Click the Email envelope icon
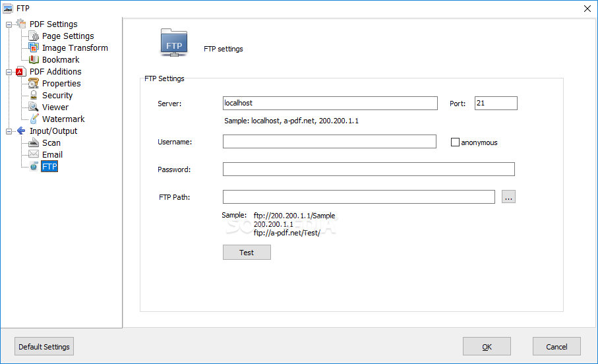This screenshot has height=364, width=598. tap(34, 154)
